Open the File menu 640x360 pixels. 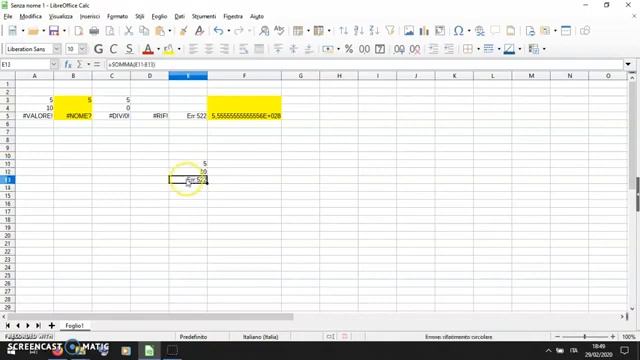8,16
